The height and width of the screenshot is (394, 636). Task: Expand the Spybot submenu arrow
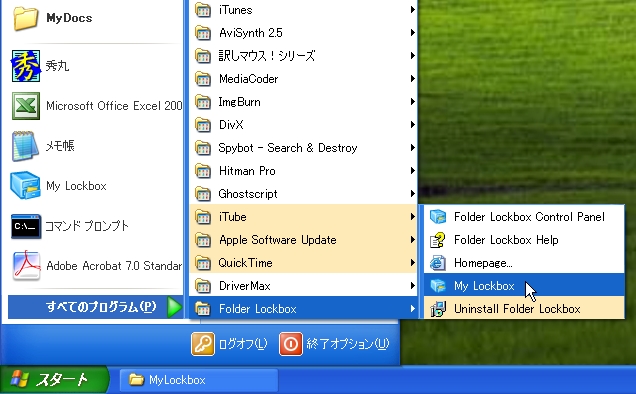pyautogui.click(x=413, y=147)
